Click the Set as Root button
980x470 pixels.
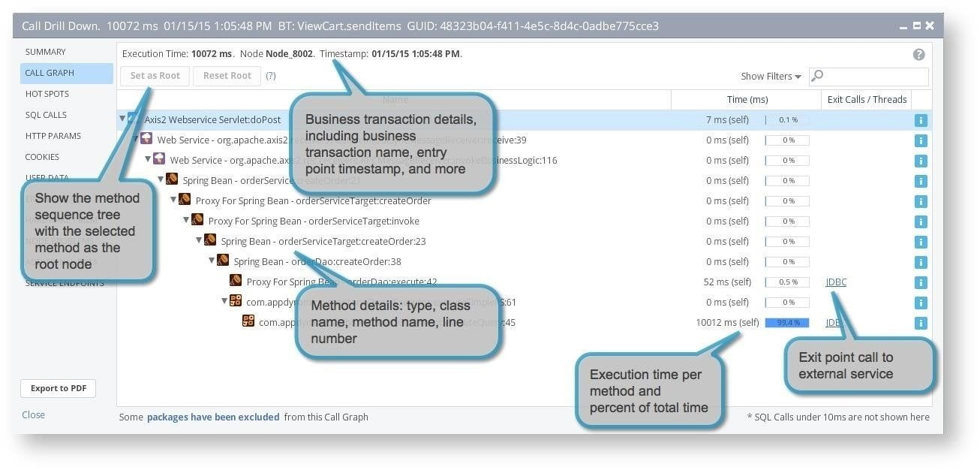pos(155,76)
